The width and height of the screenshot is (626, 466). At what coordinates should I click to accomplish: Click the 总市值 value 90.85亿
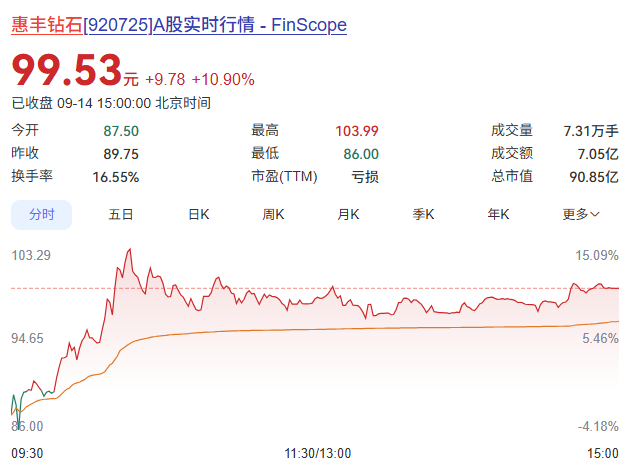594,177
